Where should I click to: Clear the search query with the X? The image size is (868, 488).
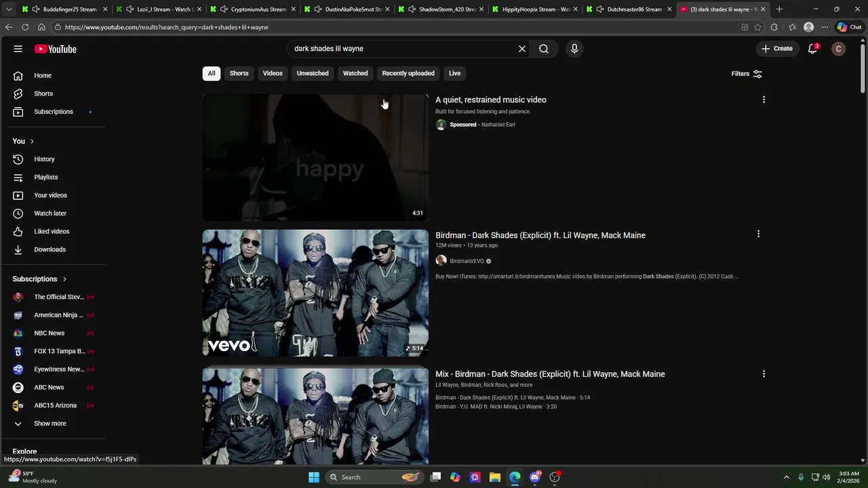[x=522, y=49]
